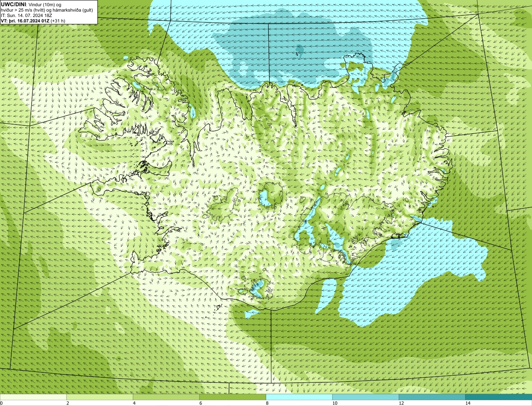Click the "hviður > 25 m/s (hvítt)" description line

click(47, 10)
